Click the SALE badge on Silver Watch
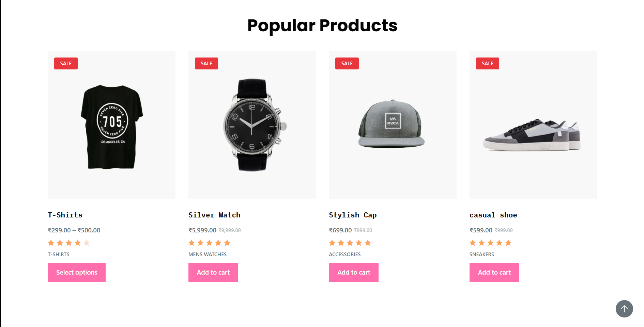Screen dimensions: 644x327 206,64
